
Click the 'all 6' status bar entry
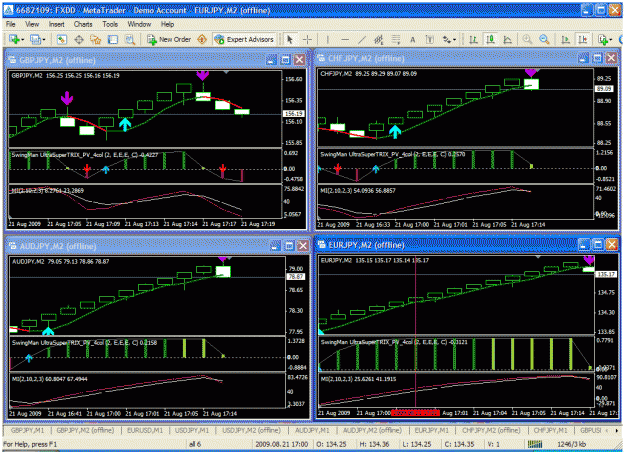tap(195, 444)
